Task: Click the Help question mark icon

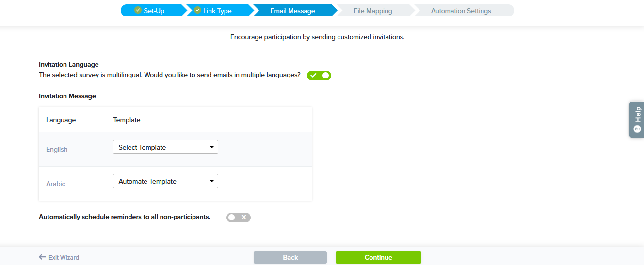Action: click(637, 129)
